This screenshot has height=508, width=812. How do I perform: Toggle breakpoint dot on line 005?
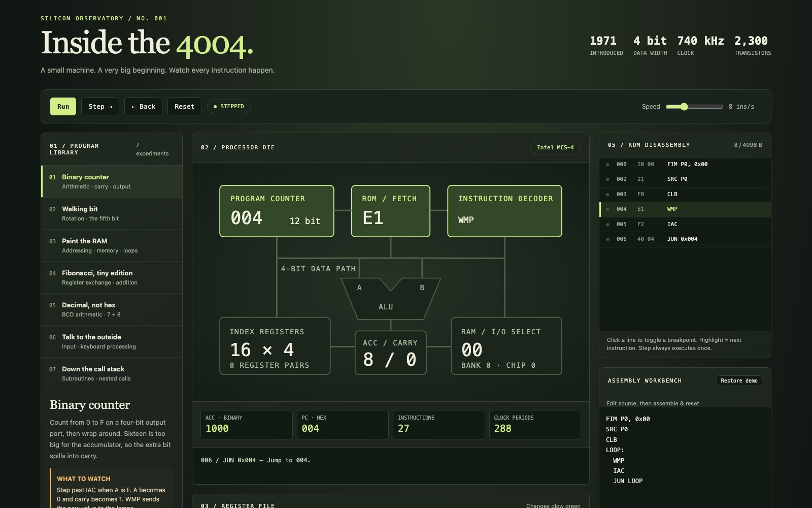tap(607, 225)
